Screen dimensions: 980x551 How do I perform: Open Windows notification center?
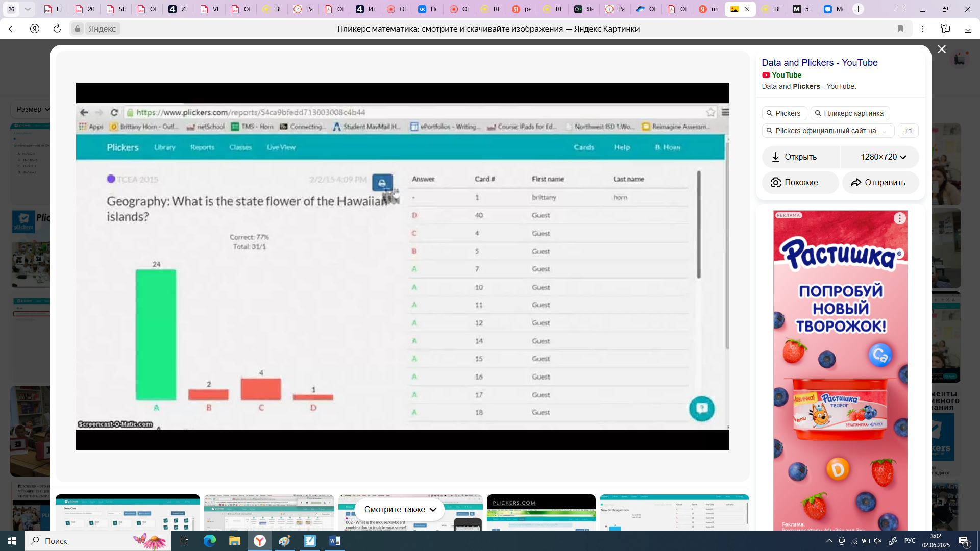(964, 541)
